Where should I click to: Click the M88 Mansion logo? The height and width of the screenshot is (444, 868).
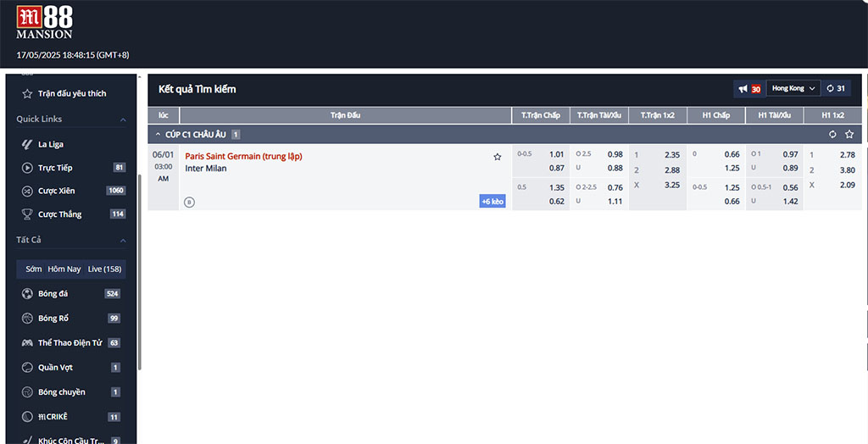[45, 23]
